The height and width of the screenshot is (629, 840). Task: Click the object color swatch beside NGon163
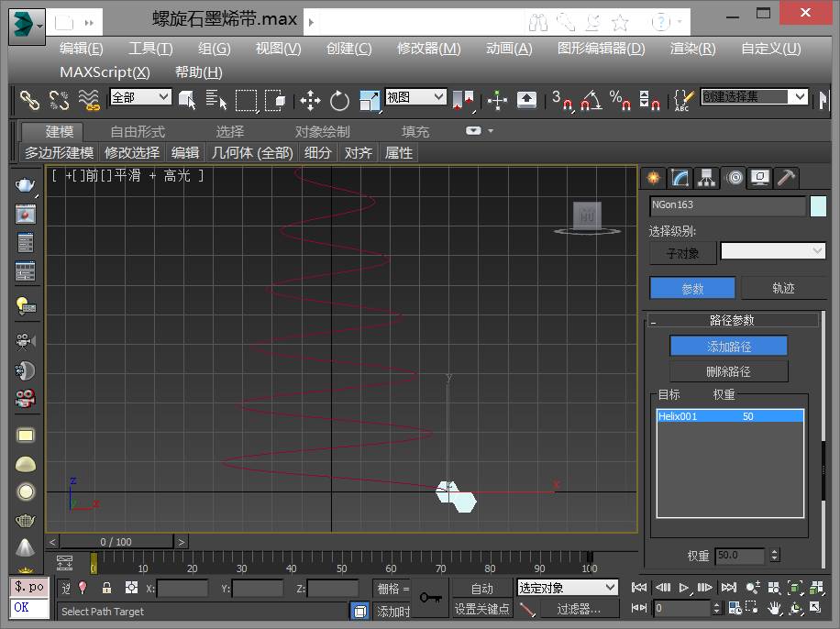[x=818, y=206]
